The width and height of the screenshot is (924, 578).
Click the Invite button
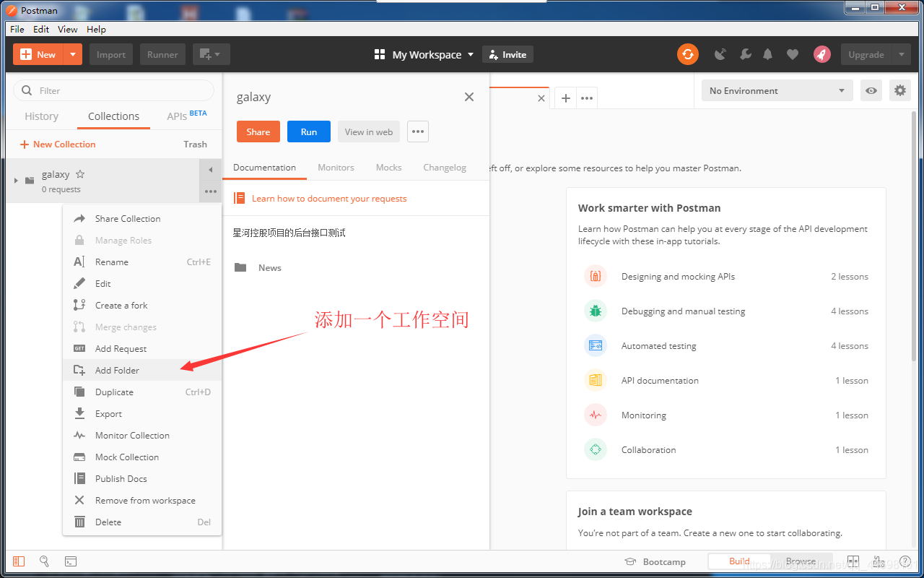pyautogui.click(x=507, y=54)
